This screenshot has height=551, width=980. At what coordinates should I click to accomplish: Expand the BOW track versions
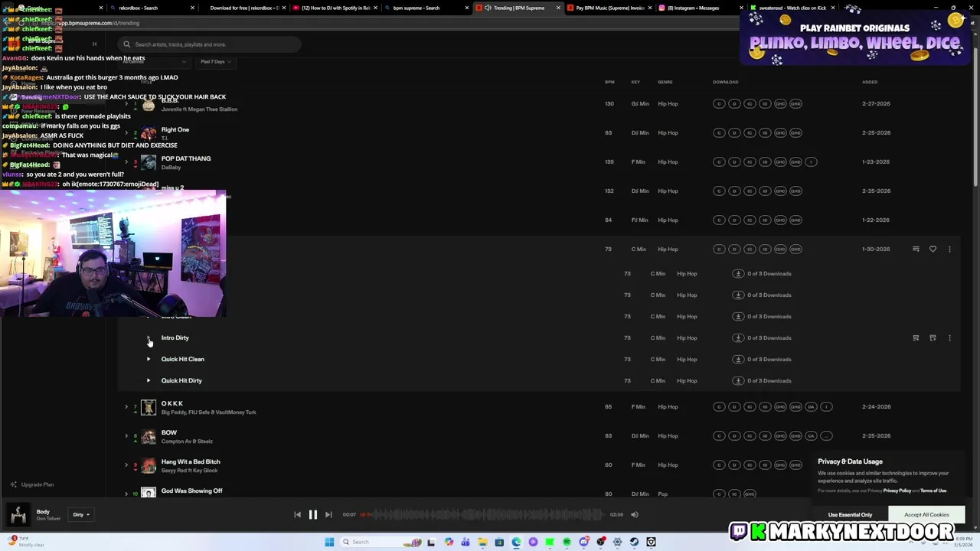click(126, 435)
